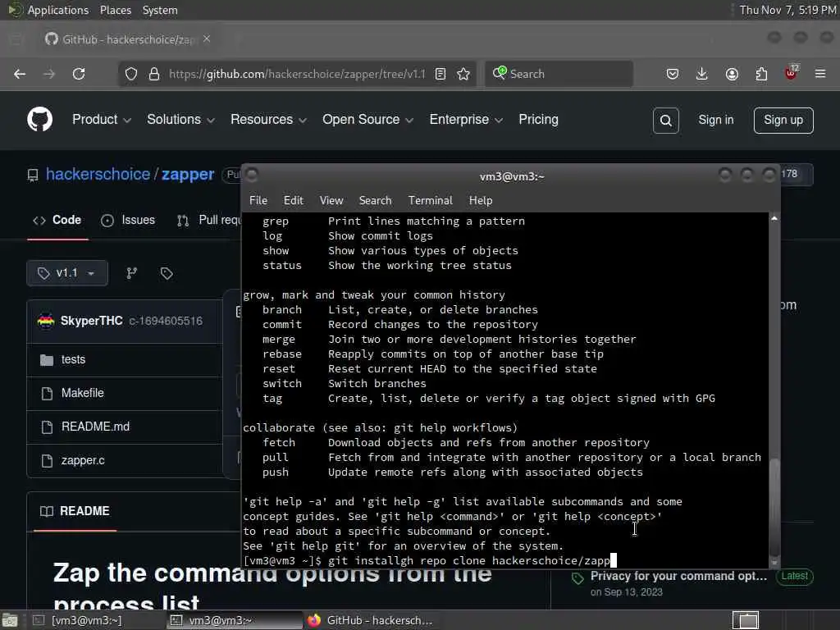The image size is (840, 630).
Task: Close the GitHub browser tab
Action: click(207, 39)
